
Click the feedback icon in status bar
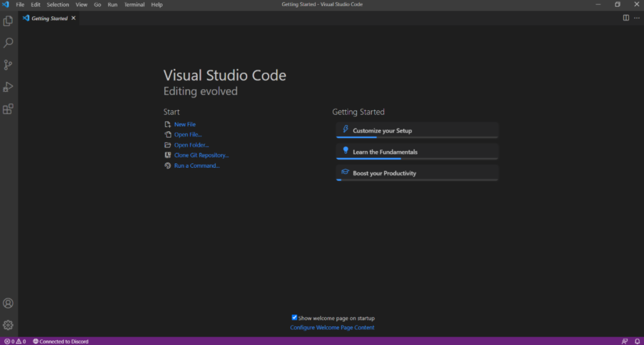[625, 341]
